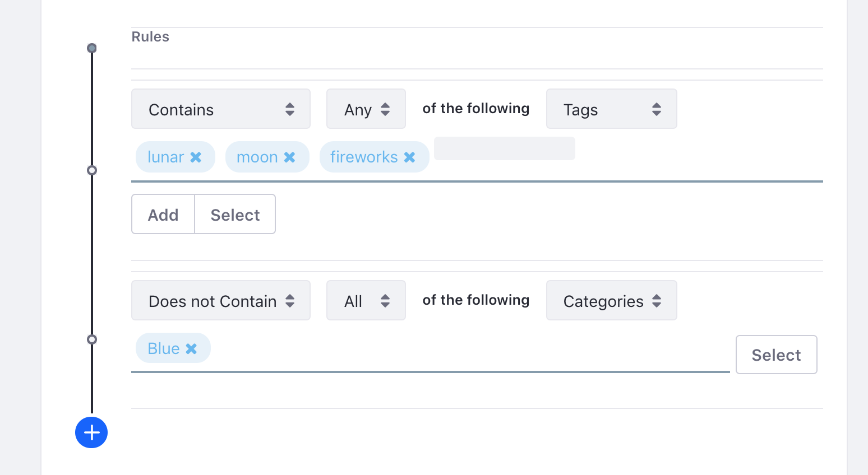Remove the moon tag
The image size is (868, 475).
(289, 157)
